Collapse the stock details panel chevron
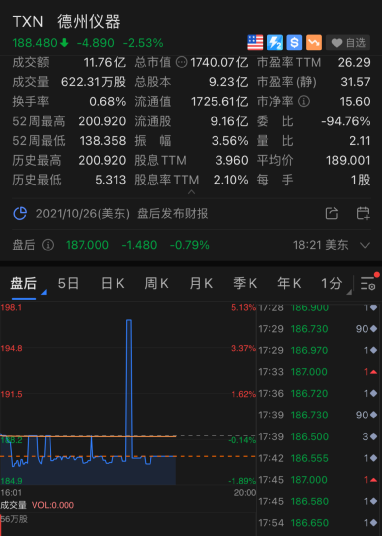This screenshot has width=382, height=536. tap(192, 192)
